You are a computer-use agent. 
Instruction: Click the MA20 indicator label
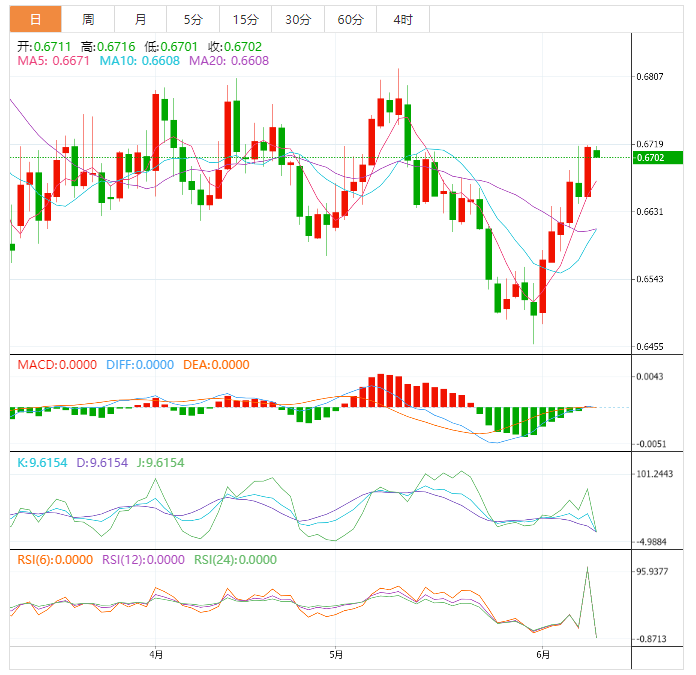[x=227, y=61]
